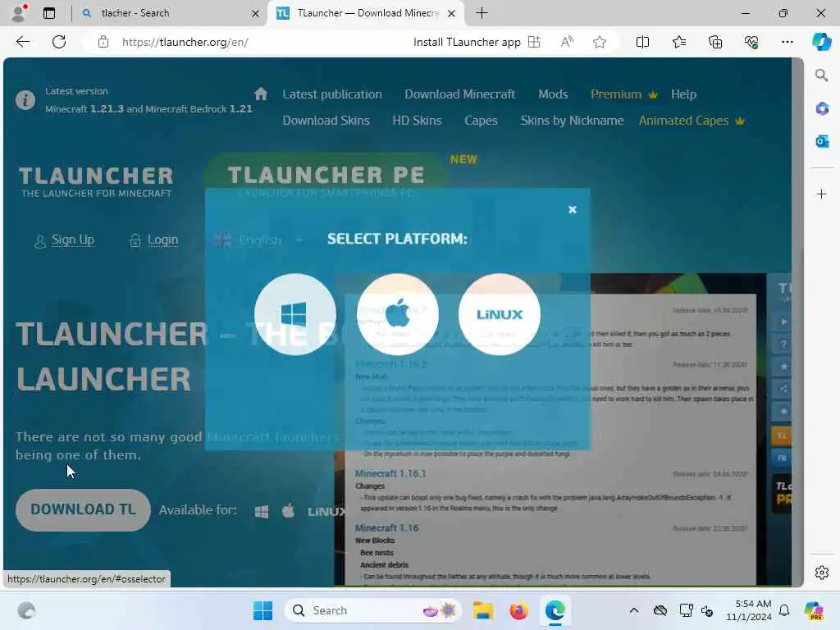Image resolution: width=840 pixels, height=630 pixels.
Task: Open the Collections icon
Action: tap(715, 42)
